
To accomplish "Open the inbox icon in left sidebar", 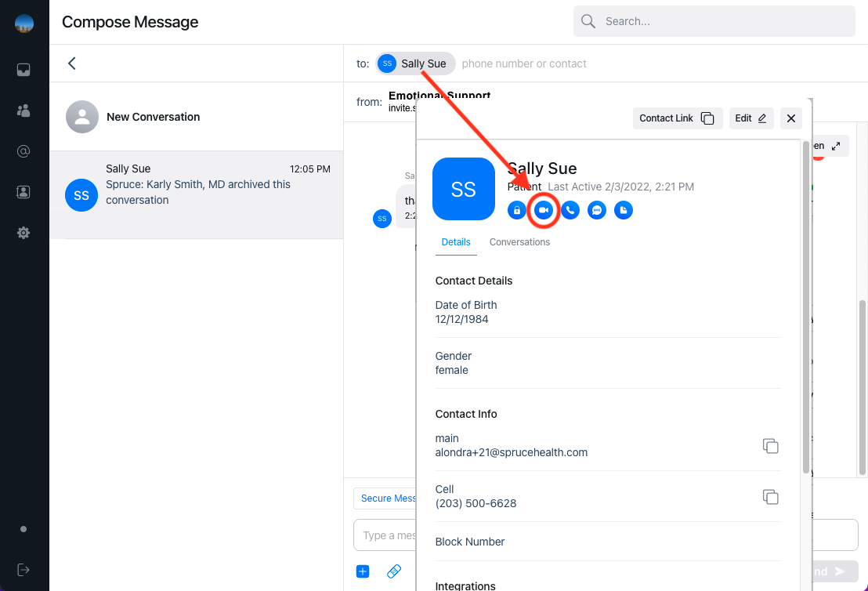I will tap(24, 70).
